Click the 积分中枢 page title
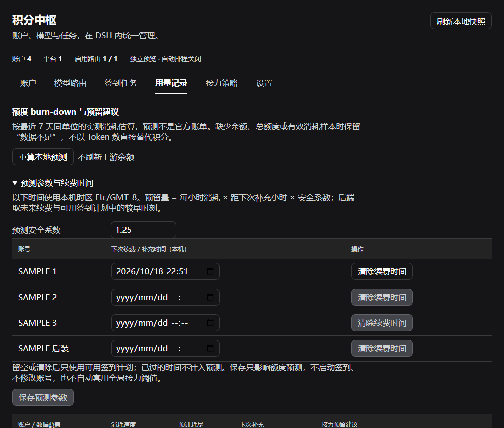 click(x=34, y=20)
